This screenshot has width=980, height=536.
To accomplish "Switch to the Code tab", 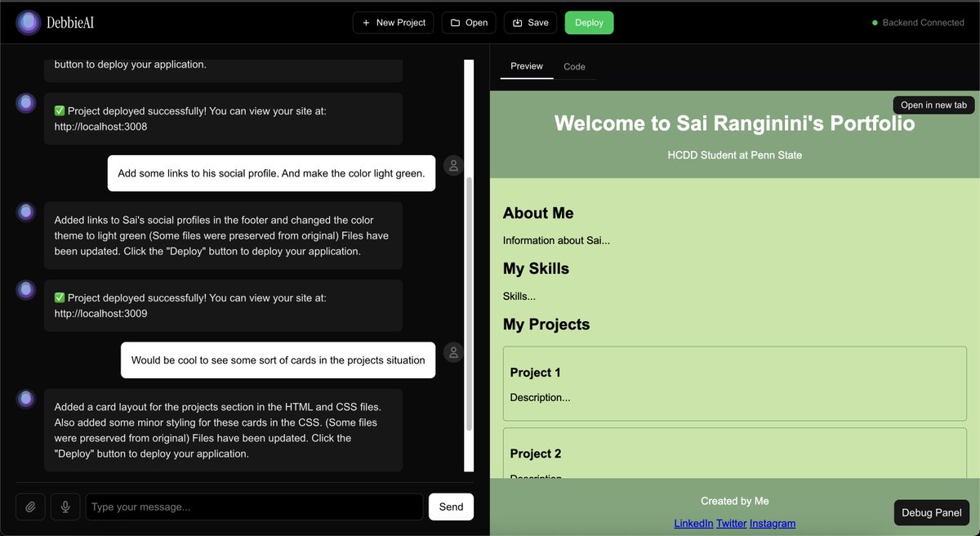I will tap(574, 67).
